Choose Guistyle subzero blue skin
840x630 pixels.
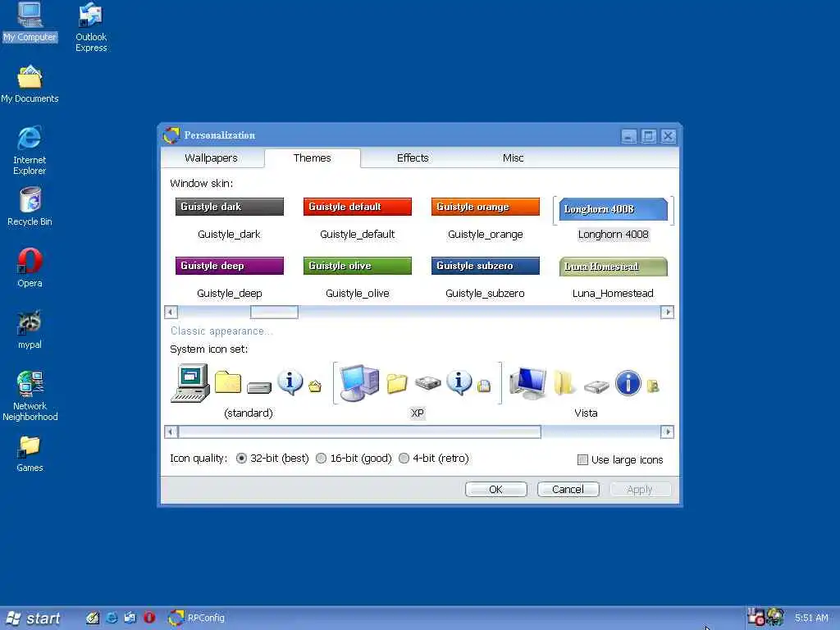tap(486, 266)
